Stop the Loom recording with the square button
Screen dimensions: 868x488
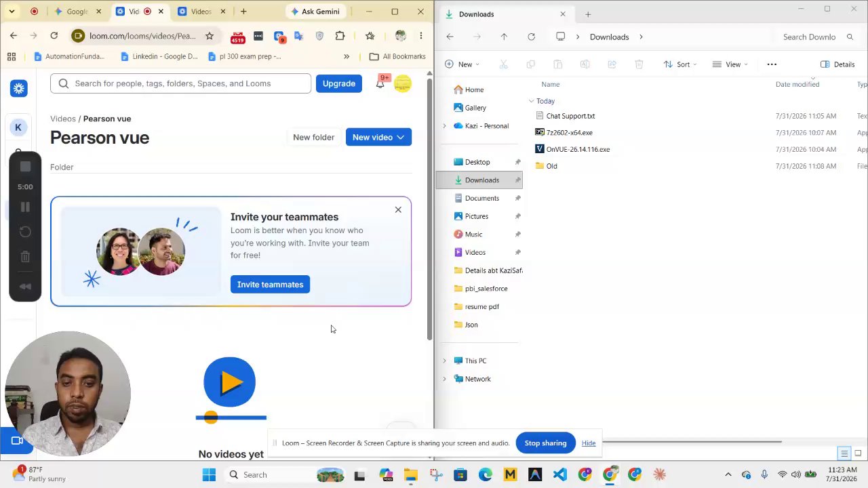(25, 167)
